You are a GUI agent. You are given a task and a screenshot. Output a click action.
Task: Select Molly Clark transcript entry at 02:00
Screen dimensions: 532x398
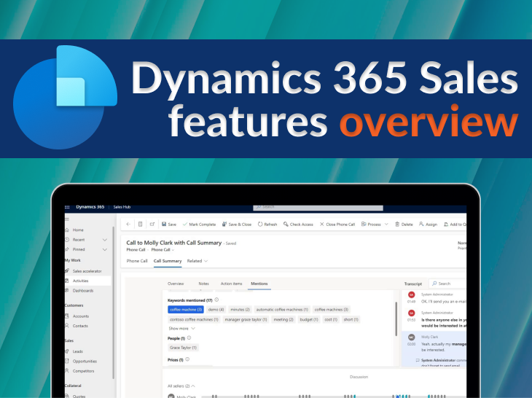[x=434, y=343]
